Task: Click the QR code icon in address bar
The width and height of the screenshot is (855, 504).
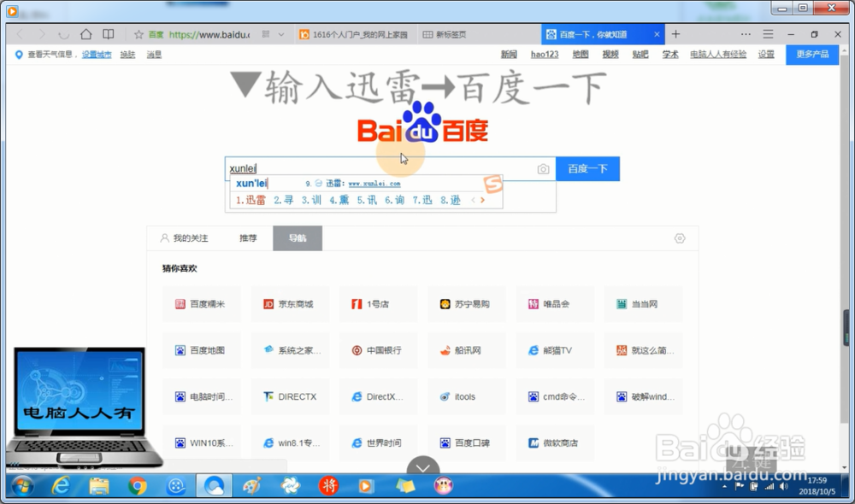Action: coord(266,34)
